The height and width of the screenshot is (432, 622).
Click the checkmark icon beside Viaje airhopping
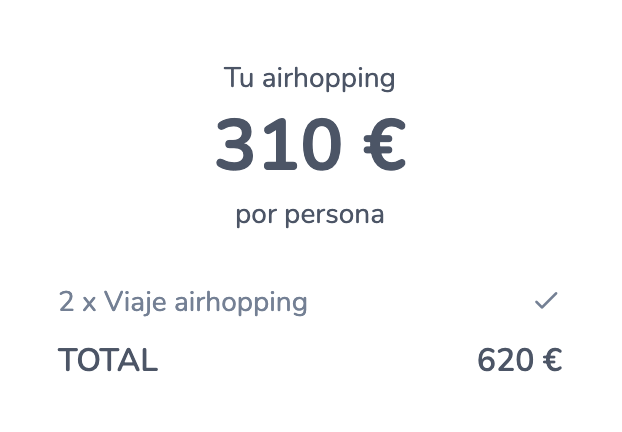546,300
